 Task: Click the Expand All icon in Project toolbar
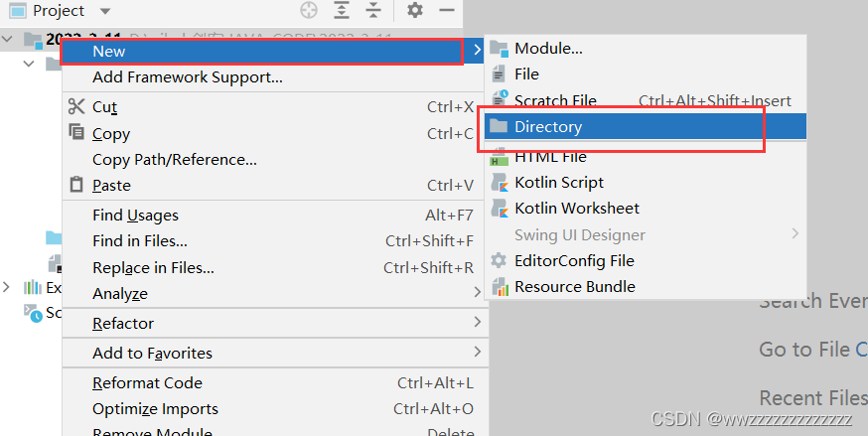click(x=342, y=11)
